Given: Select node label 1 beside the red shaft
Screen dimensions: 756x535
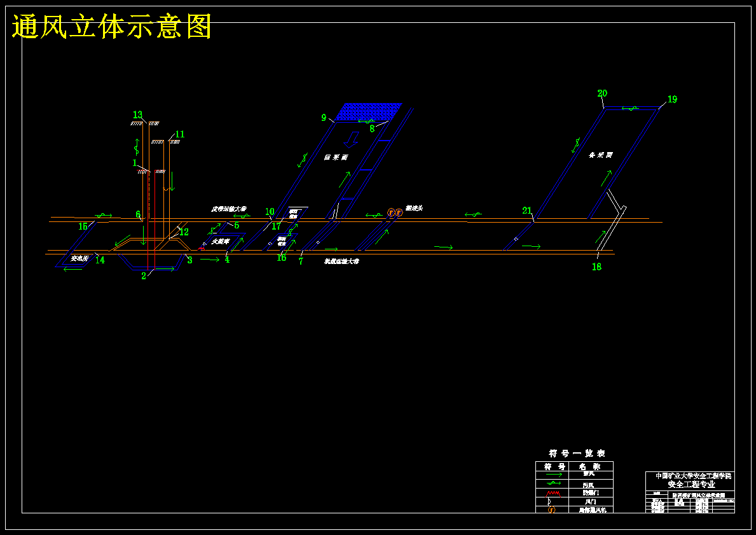Looking at the screenshot, I should tap(135, 163).
